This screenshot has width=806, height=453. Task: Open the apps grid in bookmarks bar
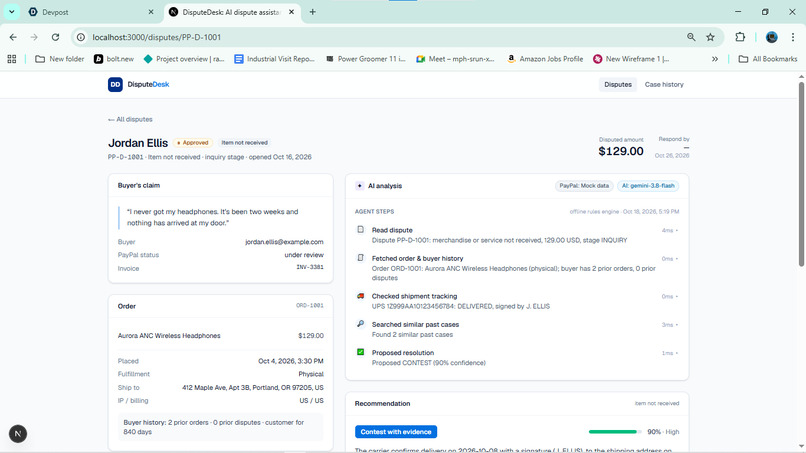pyautogui.click(x=12, y=59)
